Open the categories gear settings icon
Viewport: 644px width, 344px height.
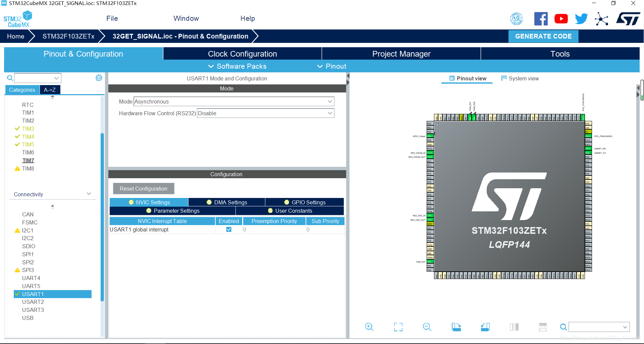(99, 78)
